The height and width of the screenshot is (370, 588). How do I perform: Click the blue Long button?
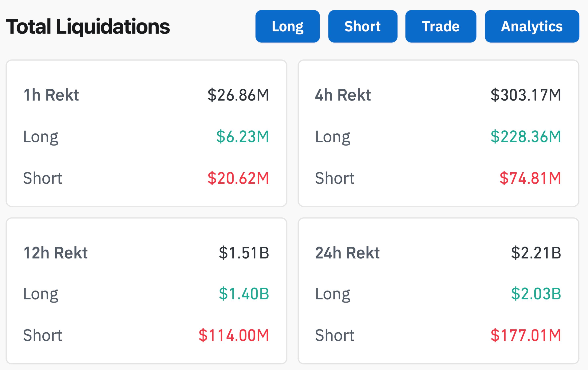point(287,26)
